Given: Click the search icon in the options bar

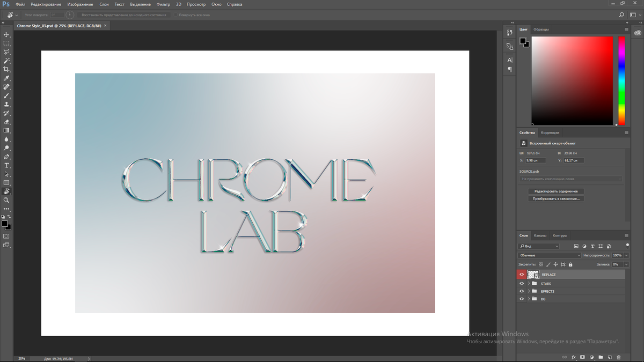Looking at the screenshot, I should point(621,15).
